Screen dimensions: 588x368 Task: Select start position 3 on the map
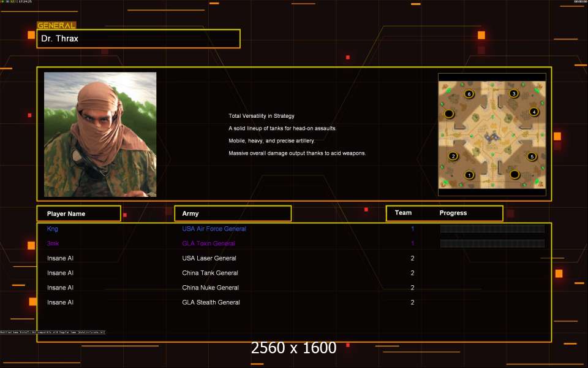point(513,94)
